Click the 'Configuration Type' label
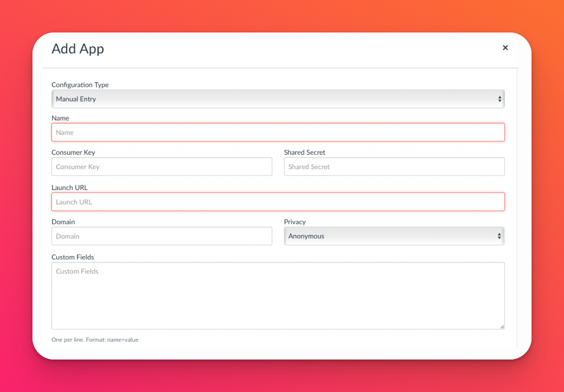 pyautogui.click(x=80, y=85)
